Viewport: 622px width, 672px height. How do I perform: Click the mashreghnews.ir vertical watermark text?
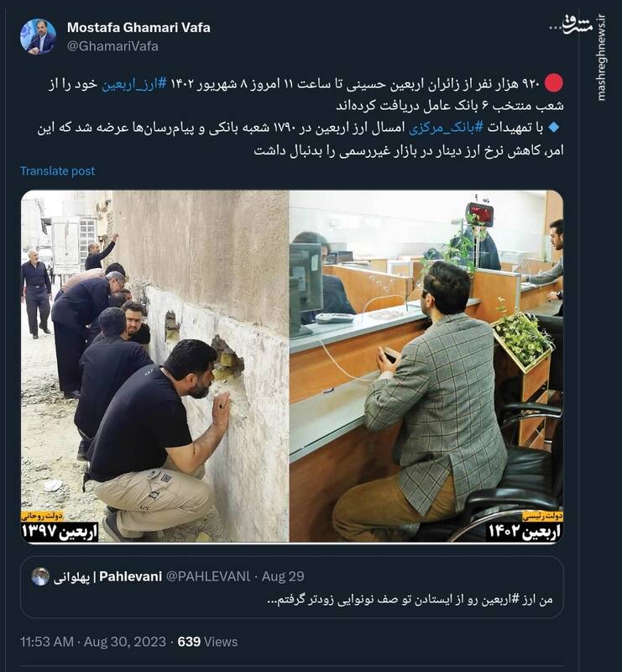pyautogui.click(x=600, y=57)
